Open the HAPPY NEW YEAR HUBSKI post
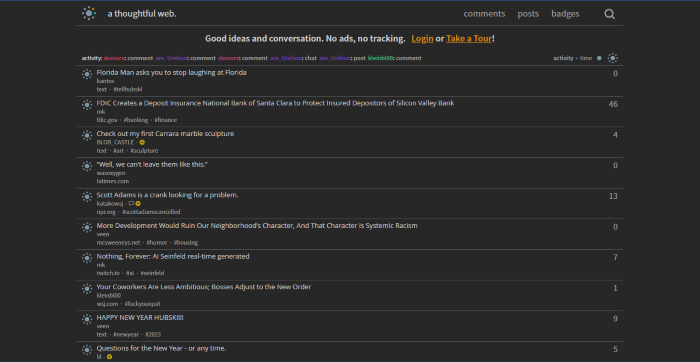This screenshot has width=700, height=363. click(x=140, y=317)
